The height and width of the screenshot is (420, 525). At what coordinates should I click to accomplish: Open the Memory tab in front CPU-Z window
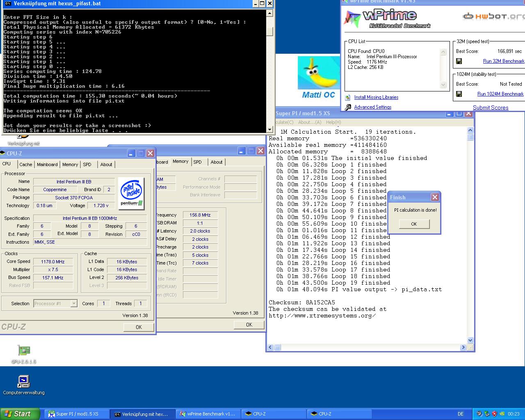pyautogui.click(x=70, y=164)
